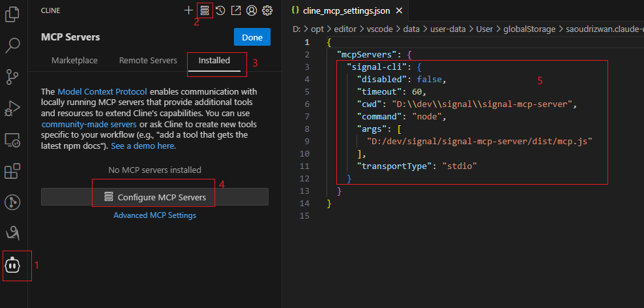The image size is (644, 308).
Task: Open the Extensions view
Action: point(12,171)
